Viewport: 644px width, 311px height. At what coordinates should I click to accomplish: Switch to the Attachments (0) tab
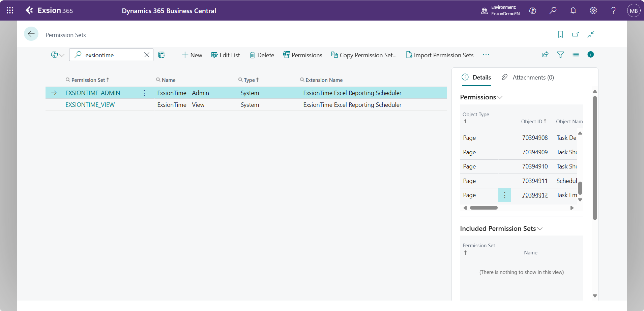tap(528, 77)
